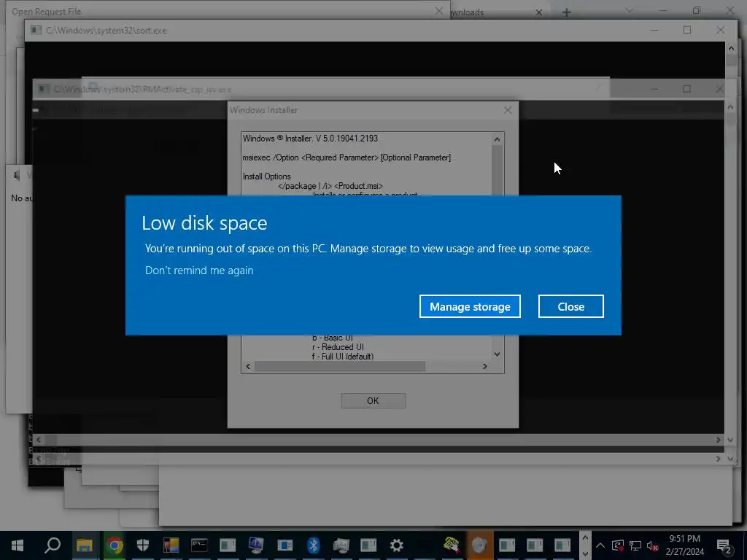This screenshot has width=747, height=560.
Task: Open Command Prompt icon in taskbar
Action: coord(199,545)
